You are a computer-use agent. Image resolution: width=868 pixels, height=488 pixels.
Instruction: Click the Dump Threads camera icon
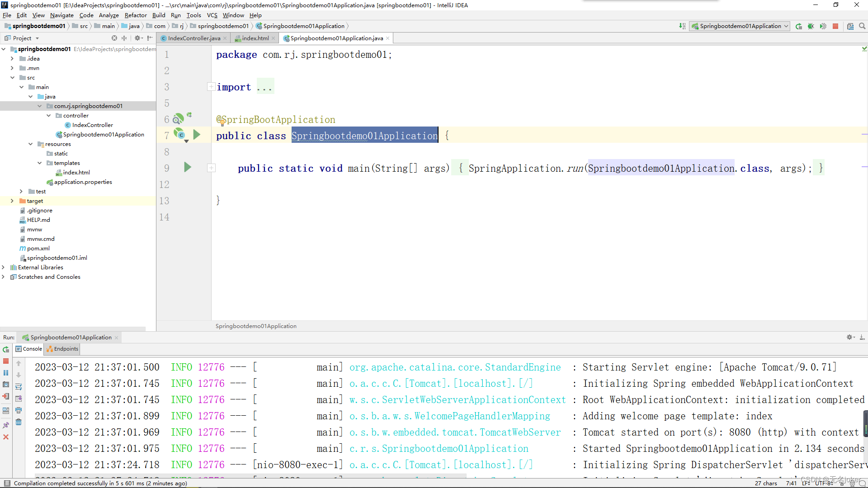(6, 385)
